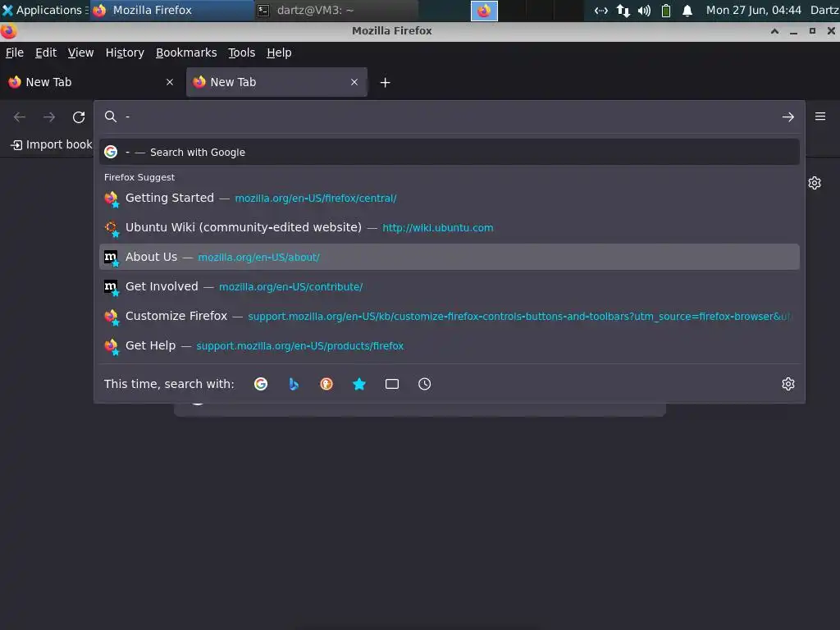
Task: Open the View menu
Action: point(80,52)
